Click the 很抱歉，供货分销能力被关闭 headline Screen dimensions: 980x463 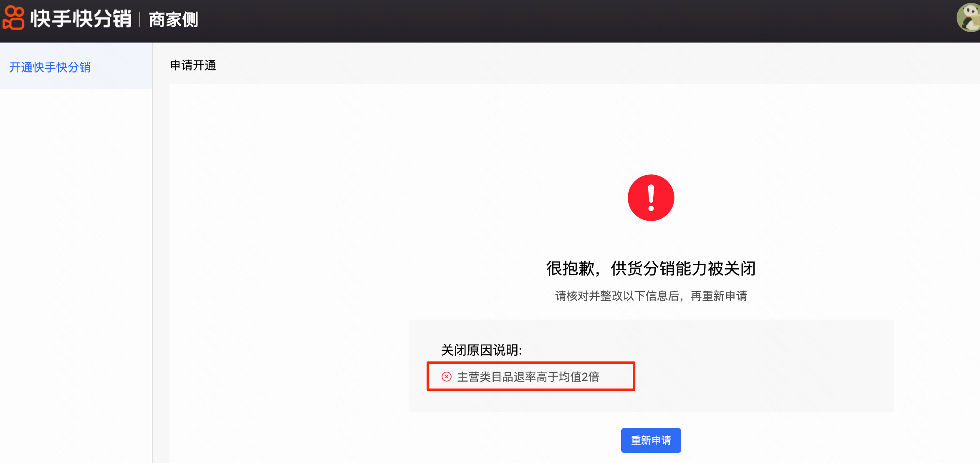point(651,268)
